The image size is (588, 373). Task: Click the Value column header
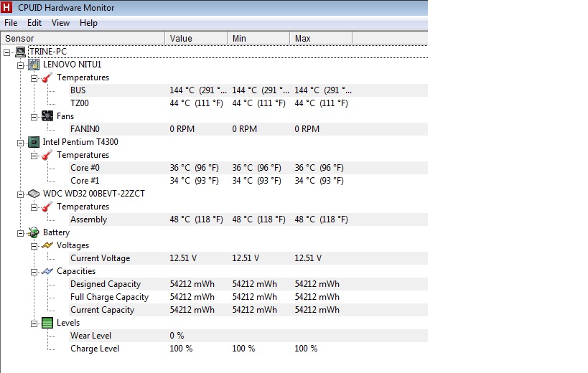coord(196,39)
